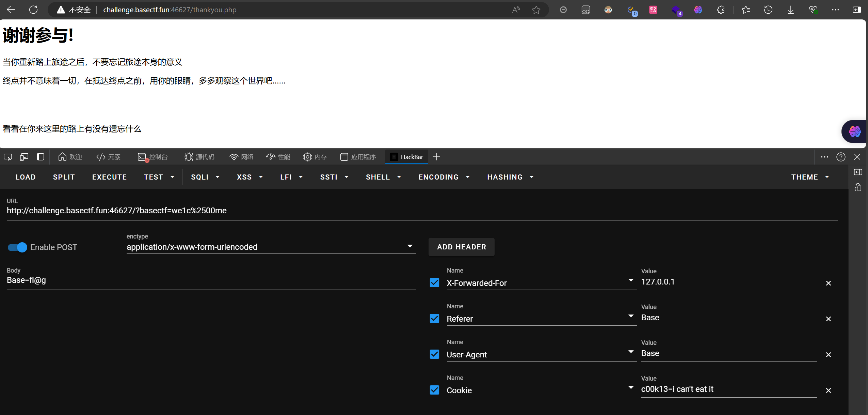Remove the Cookie header row
Image resolution: width=868 pixels, height=415 pixels.
[829, 390]
